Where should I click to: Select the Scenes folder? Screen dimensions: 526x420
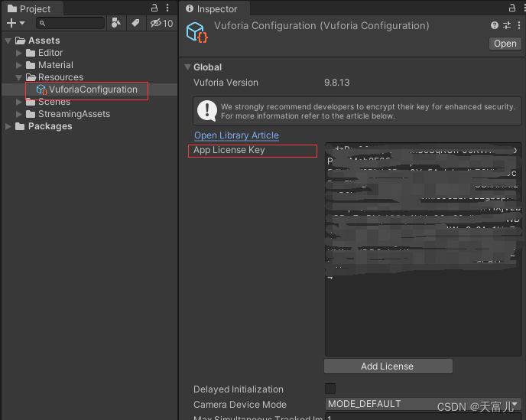coord(54,102)
